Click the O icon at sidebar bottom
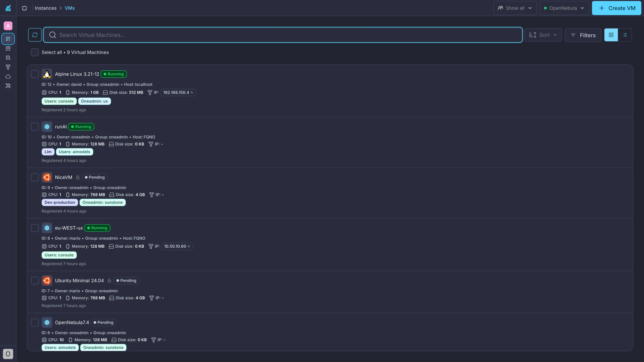Viewport: 644px width, 362px height. point(8,354)
